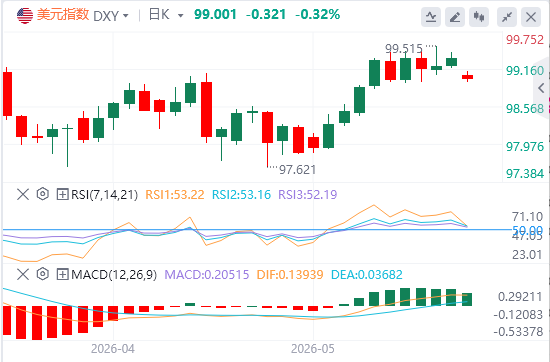This screenshot has width=550, height=362.
Task: Open RSI indicator settings gear icon
Action: click(x=42, y=194)
